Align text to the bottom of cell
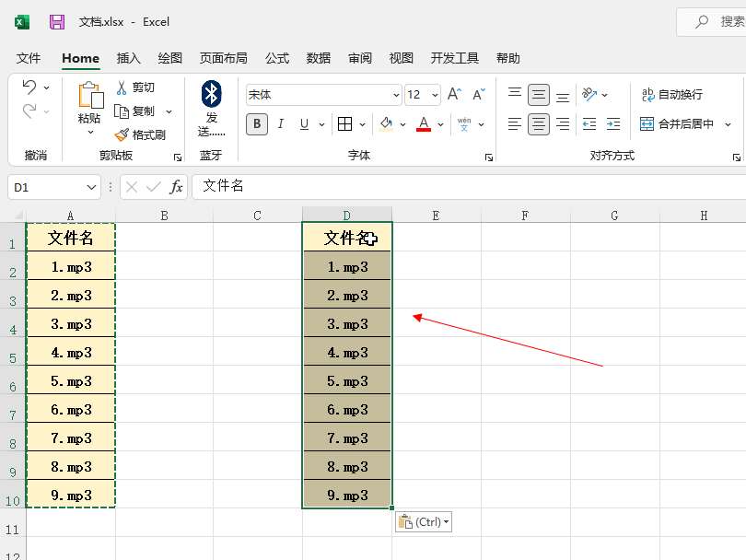Image resolution: width=746 pixels, height=560 pixels. [563, 97]
